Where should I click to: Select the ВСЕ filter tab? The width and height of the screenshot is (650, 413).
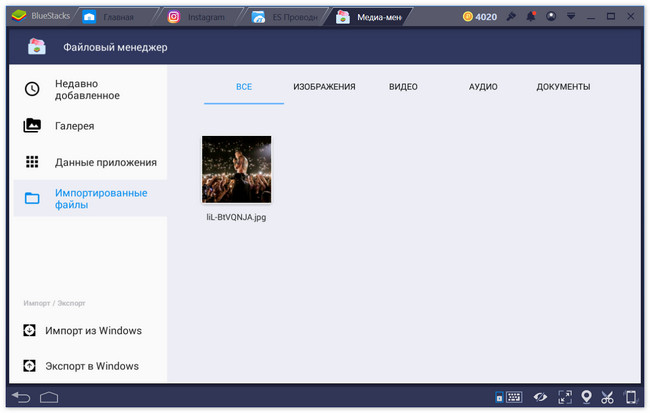pyautogui.click(x=244, y=87)
